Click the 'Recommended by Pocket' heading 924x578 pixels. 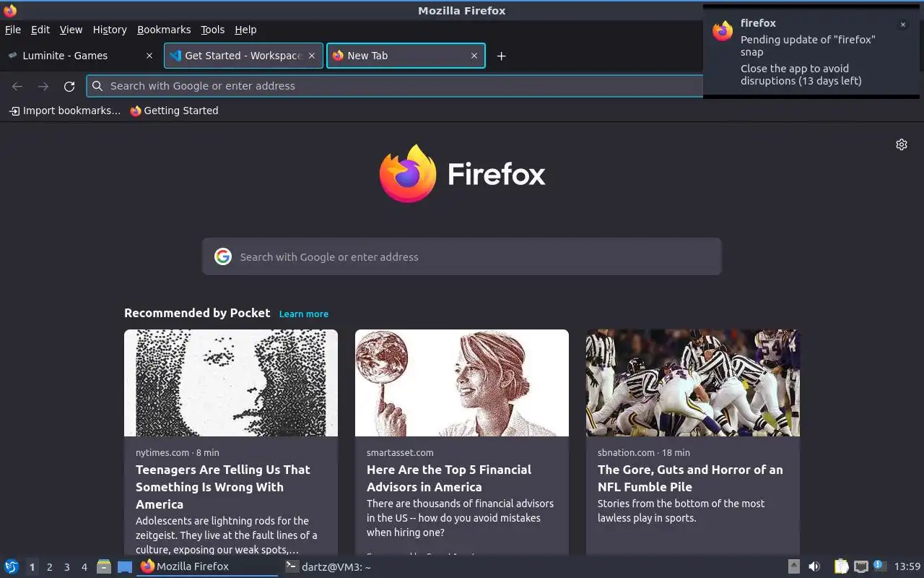point(197,313)
